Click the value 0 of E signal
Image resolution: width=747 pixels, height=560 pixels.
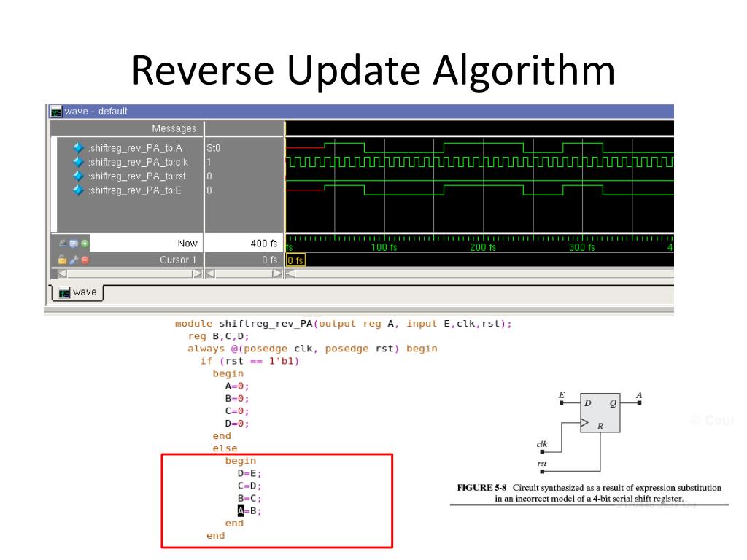(209, 190)
